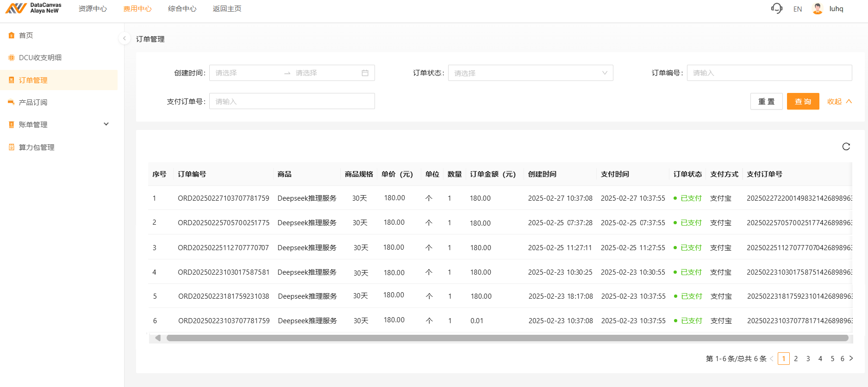Click the DataCanvas Alaya NeW logo
The image size is (868, 387).
(33, 8)
